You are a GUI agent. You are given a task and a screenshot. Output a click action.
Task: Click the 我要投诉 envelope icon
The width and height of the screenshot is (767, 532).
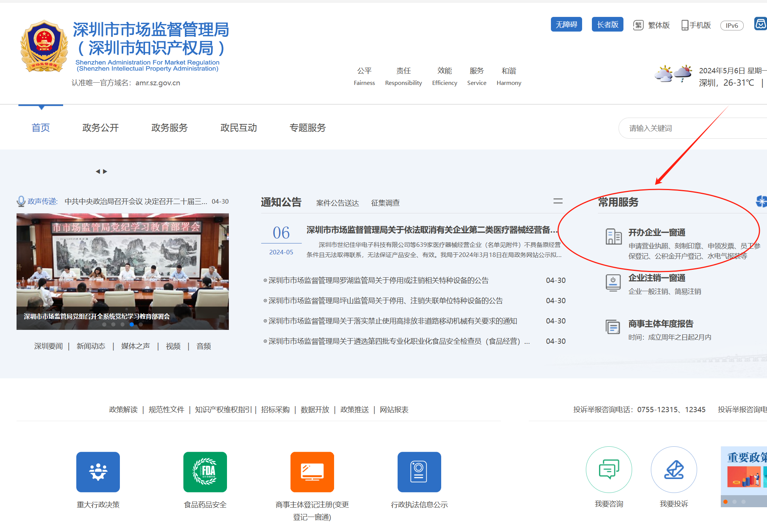[674, 470]
